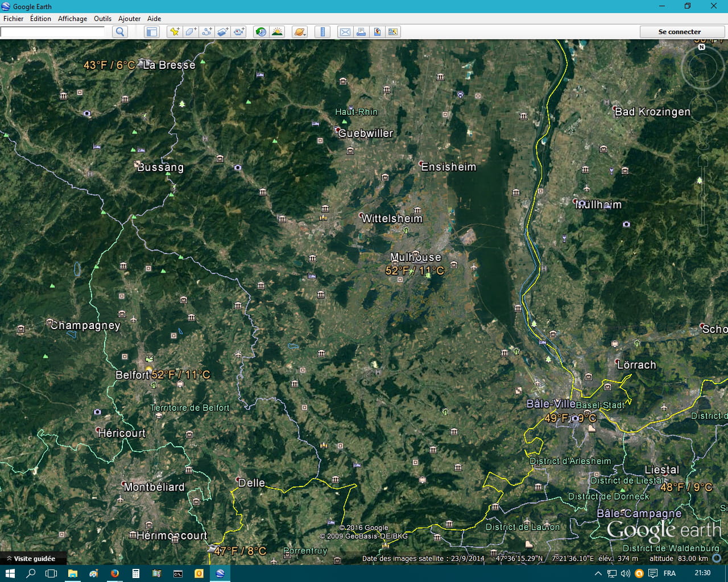Expand the Visite guidée panel
This screenshot has width=728, height=582.
coord(34,559)
